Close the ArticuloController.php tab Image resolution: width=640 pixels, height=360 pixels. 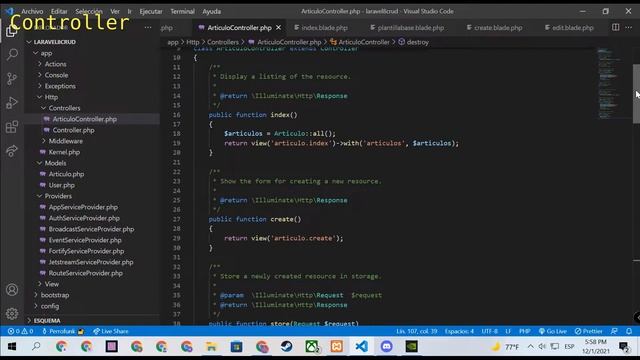(x=278, y=27)
